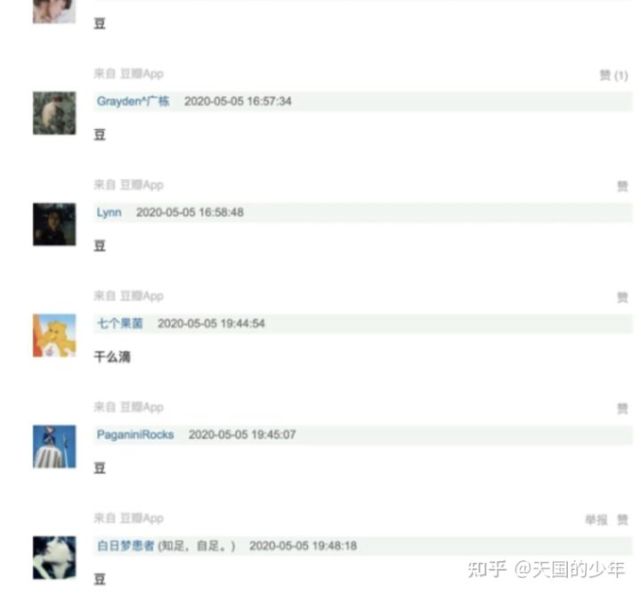Open the partial avatar at top
Image resolution: width=641 pixels, height=595 pixels.
[54, 11]
